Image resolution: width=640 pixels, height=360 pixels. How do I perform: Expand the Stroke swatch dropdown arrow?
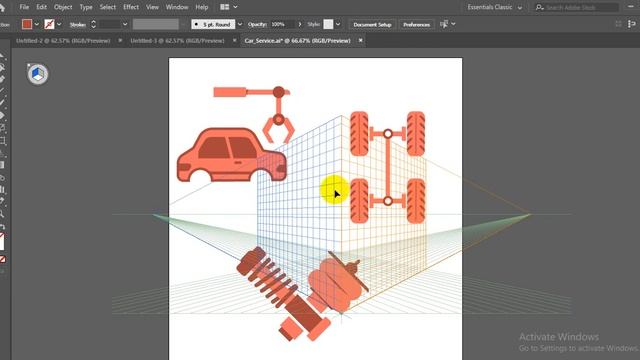pos(59,24)
